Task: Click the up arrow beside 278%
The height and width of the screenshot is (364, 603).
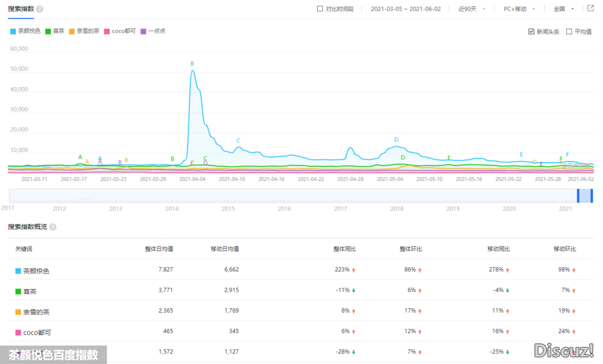Action: click(508, 270)
